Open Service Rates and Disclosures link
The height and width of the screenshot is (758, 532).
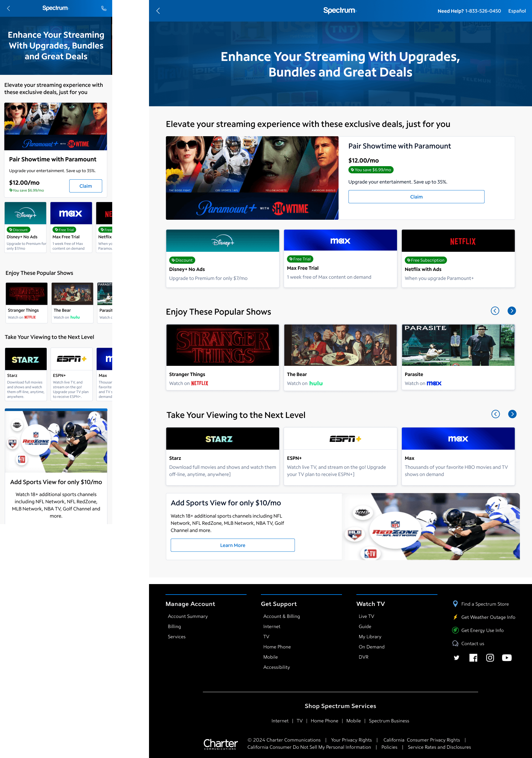click(x=439, y=747)
